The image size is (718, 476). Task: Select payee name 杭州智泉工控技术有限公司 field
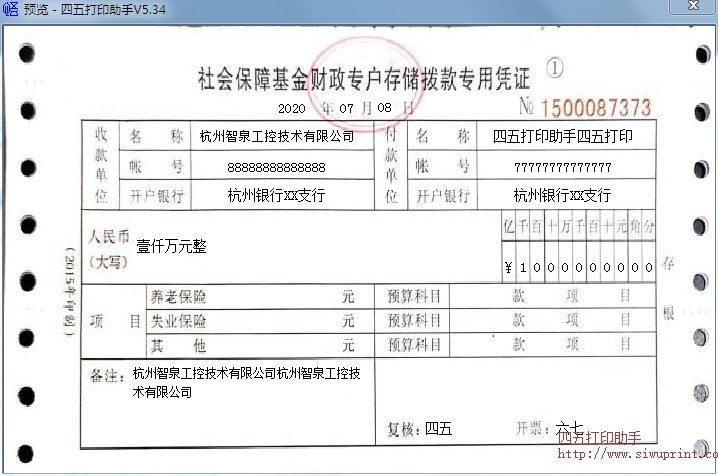[x=277, y=136]
